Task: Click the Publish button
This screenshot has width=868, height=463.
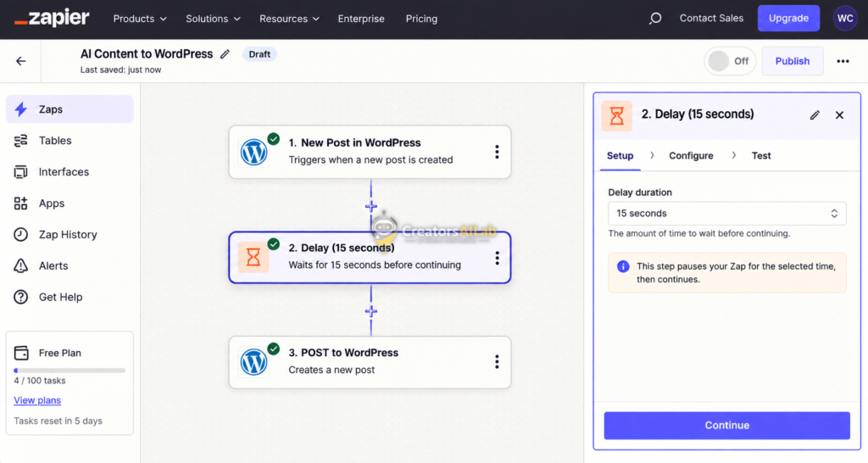Action: [x=793, y=61]
